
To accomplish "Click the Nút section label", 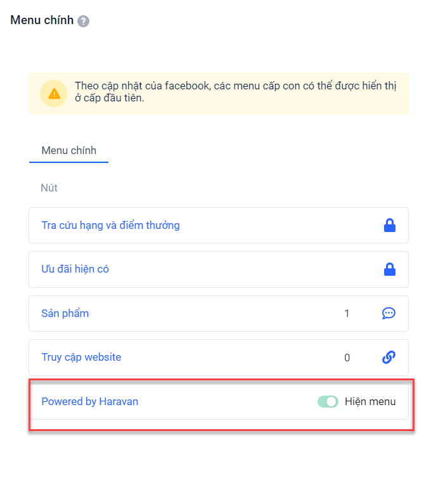I will tap(49, 188).
